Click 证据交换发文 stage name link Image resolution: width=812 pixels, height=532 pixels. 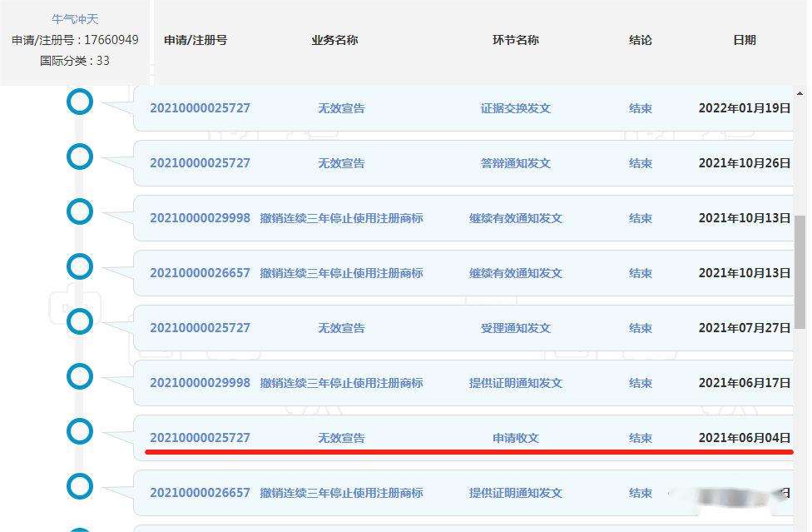pos(515,108)
